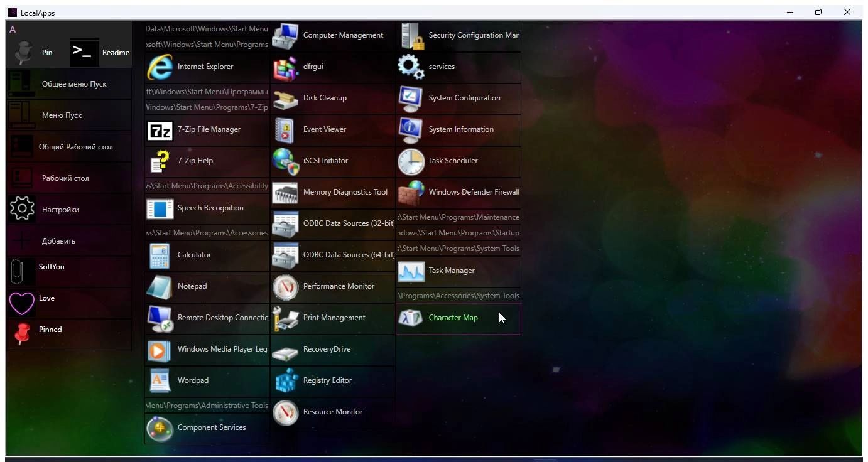Click the Pin pushpin icon
Viewport: 868px width, 462px height.
[x=23, y=52]
